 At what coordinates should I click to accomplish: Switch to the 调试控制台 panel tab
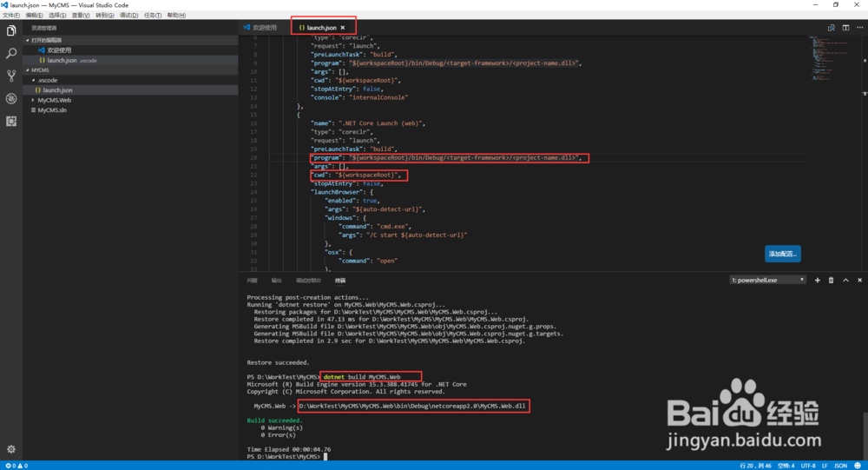(x=308, y=281)
